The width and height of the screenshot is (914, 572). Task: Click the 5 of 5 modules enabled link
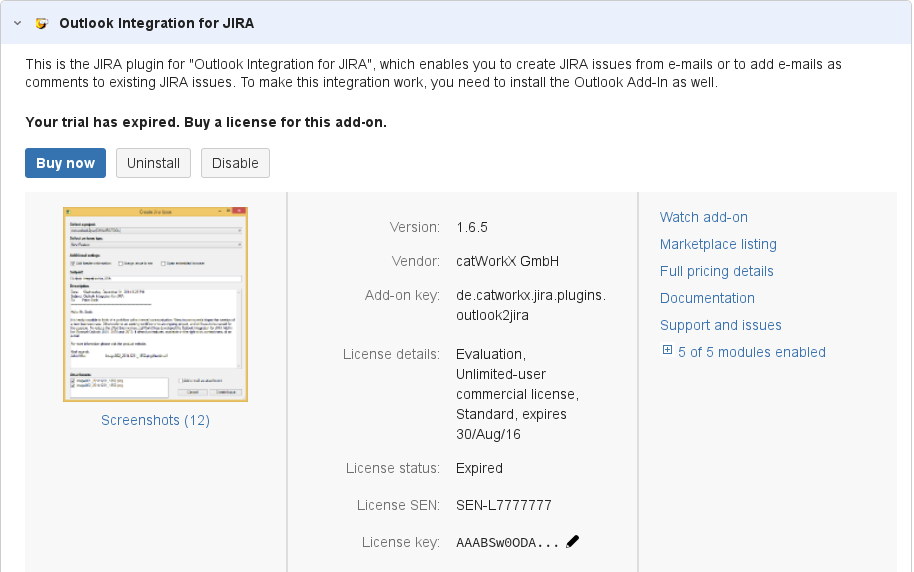tap(751, 352)
